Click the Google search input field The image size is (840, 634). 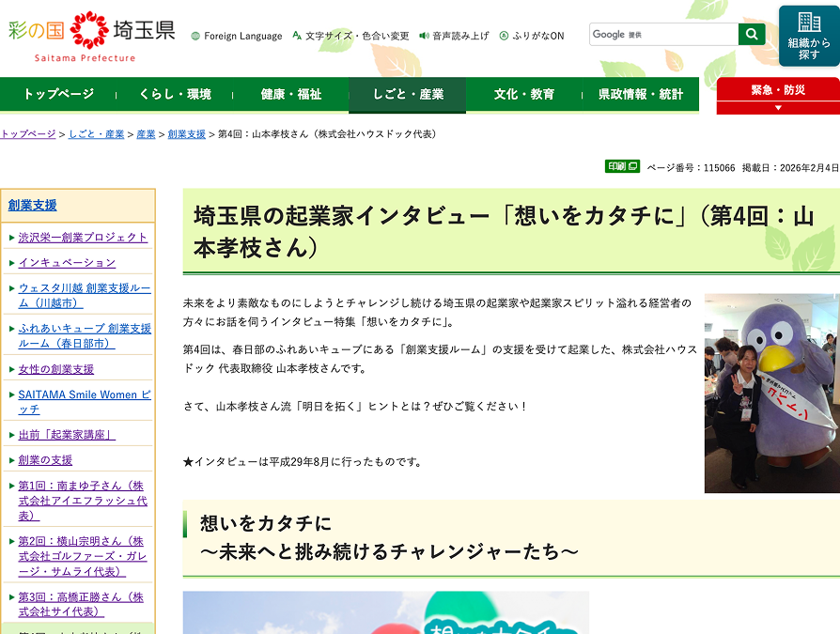(663, 34)
